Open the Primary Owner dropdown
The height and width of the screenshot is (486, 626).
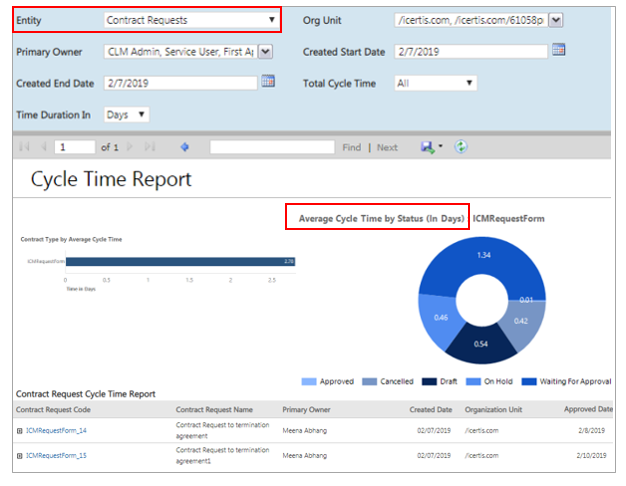pyautogui.click(x=265, y=52)
